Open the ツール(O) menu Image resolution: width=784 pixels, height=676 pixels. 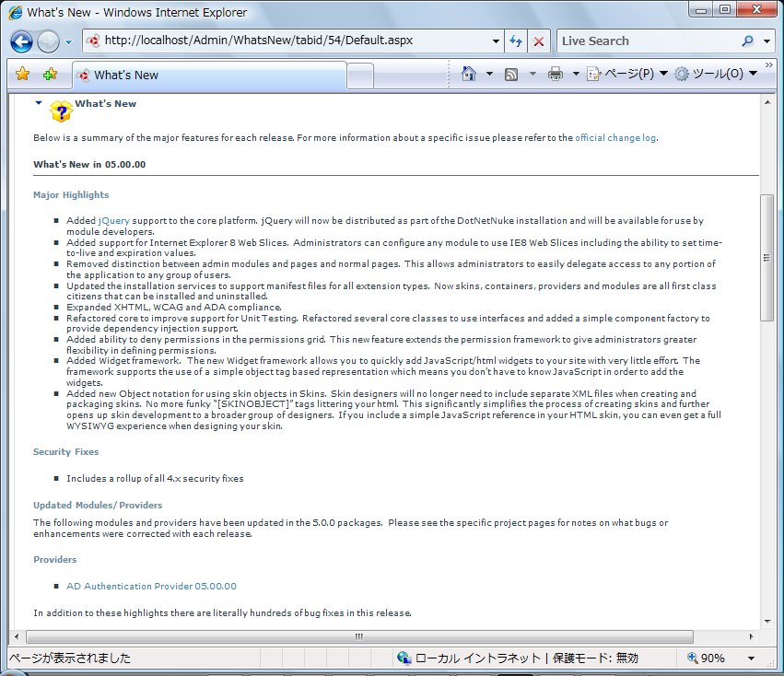pos(716,74)
